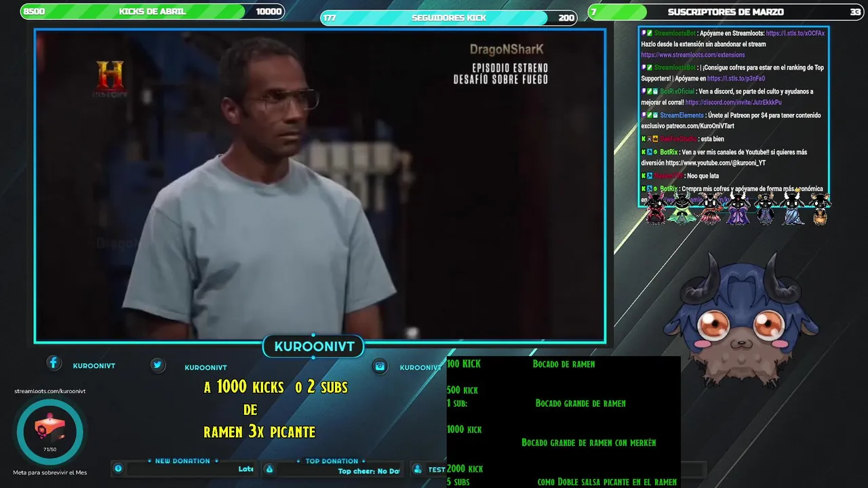Open the l.stls.to/p3nFa0 chat link
This screenshot has width=868, height=488.
[736, 79]
